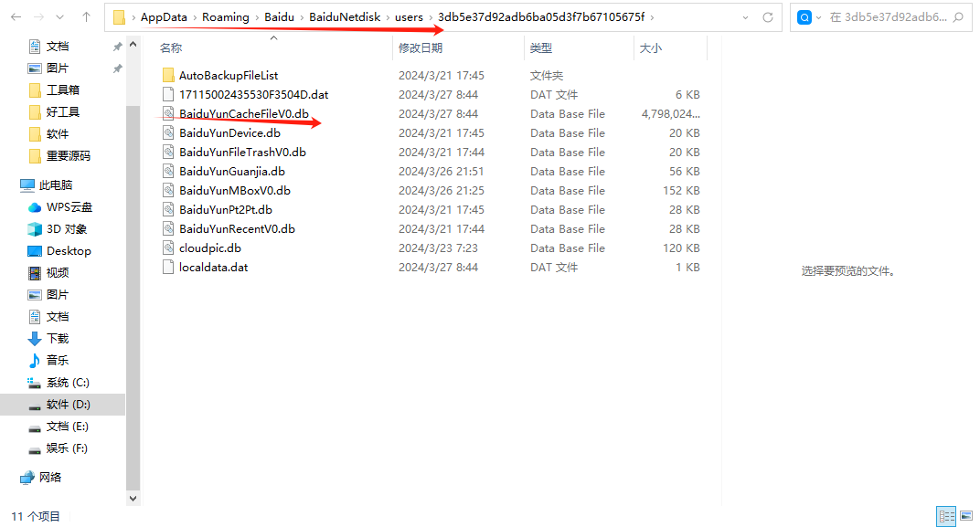Sort files by the 名称 column
Viewport: 980px width, 527px height.
[x=171, y=48]
